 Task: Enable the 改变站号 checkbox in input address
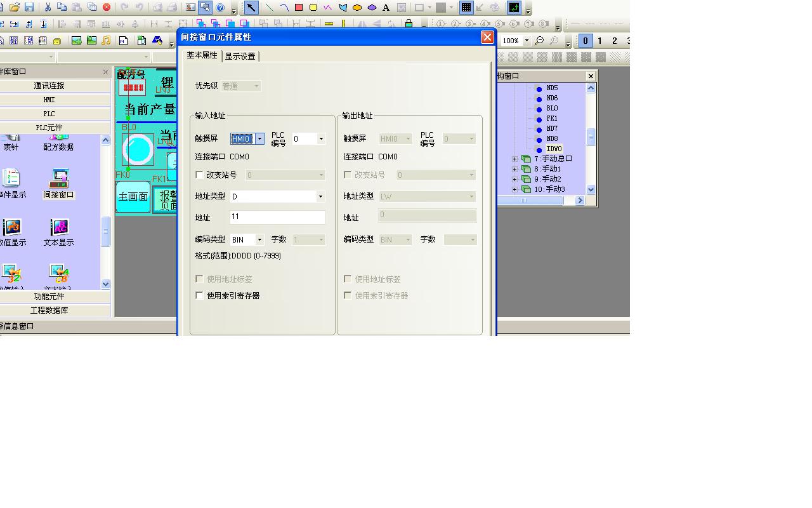200,175
